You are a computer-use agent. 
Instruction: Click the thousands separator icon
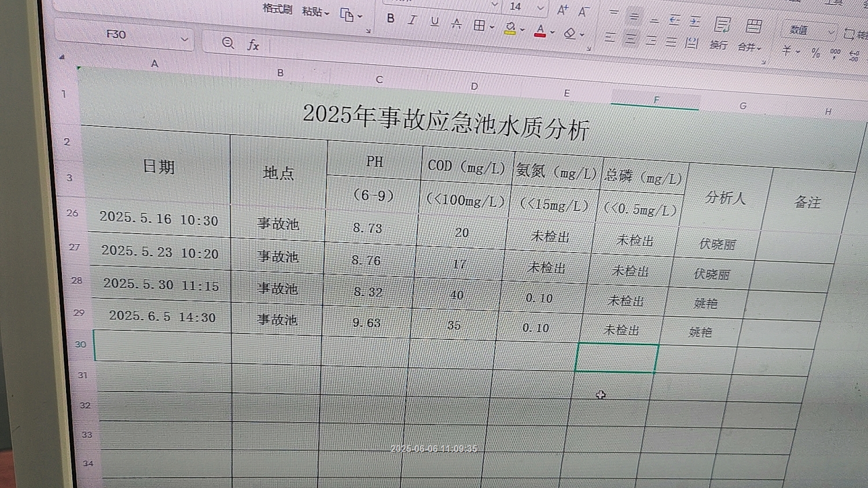coord(835,53)
